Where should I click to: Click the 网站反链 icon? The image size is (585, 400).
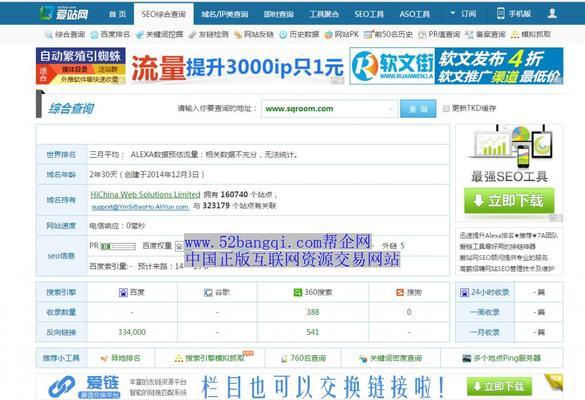238,35
